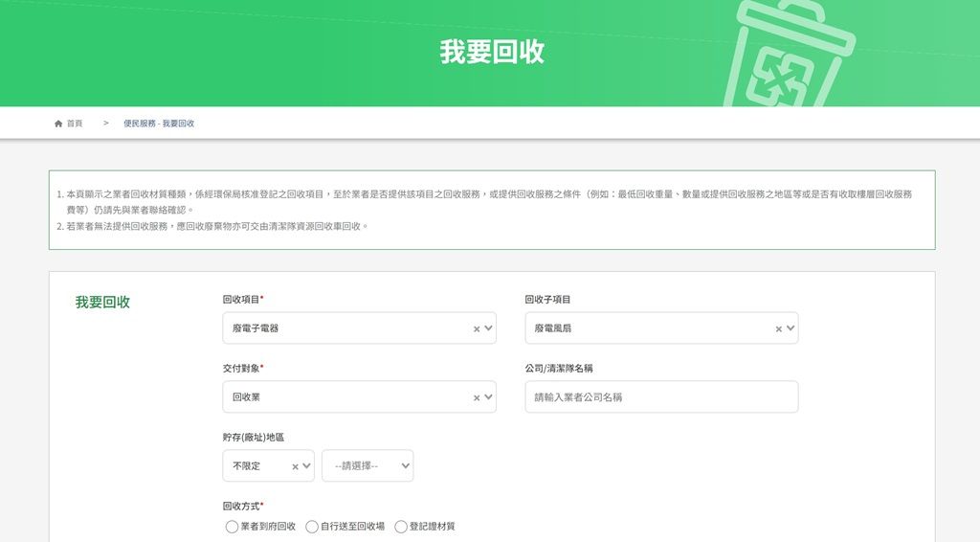The image size is (980, 542).
Task: Click the 公司/清潔隊名稱 input field
Action: click(660, 397)
